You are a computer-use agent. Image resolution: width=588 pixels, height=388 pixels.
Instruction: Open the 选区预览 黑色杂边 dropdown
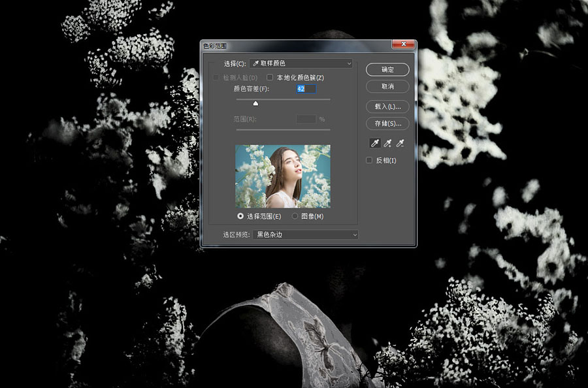pyautogui.click(x=306, y=234)
